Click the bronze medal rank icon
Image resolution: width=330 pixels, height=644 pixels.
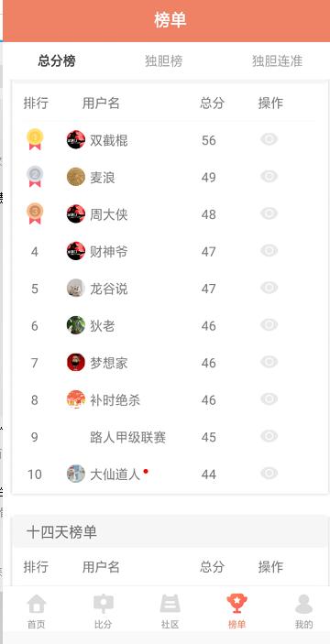35,213
